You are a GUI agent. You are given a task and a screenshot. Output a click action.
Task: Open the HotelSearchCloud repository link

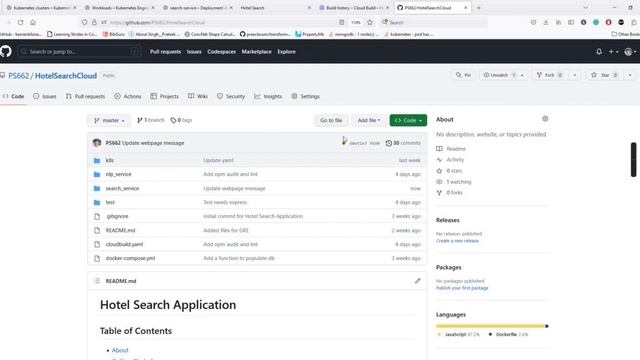[66, 76]
